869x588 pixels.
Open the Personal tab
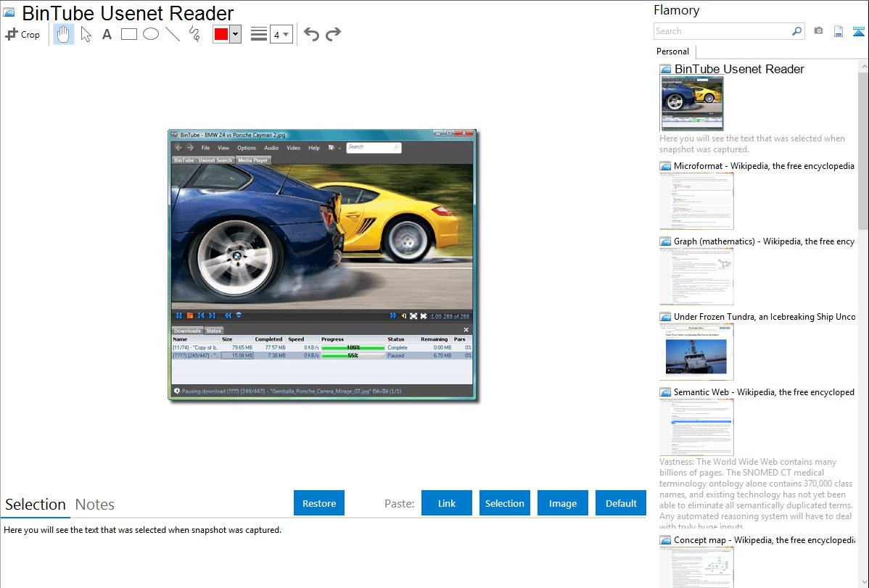[x=672, y=51]
